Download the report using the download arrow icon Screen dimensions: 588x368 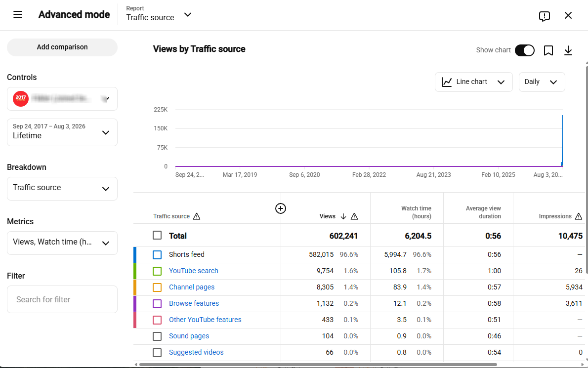(x=568, y=50)
